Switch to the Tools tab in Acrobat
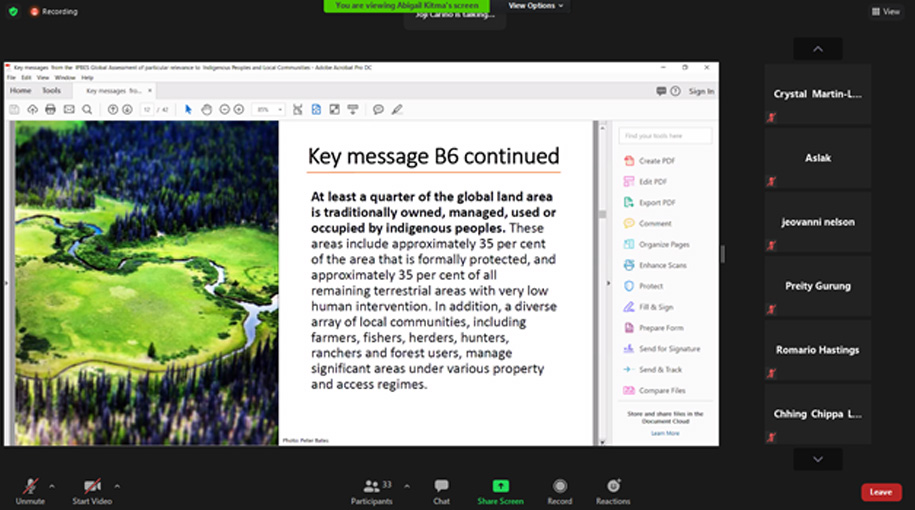 pos(51,90)
